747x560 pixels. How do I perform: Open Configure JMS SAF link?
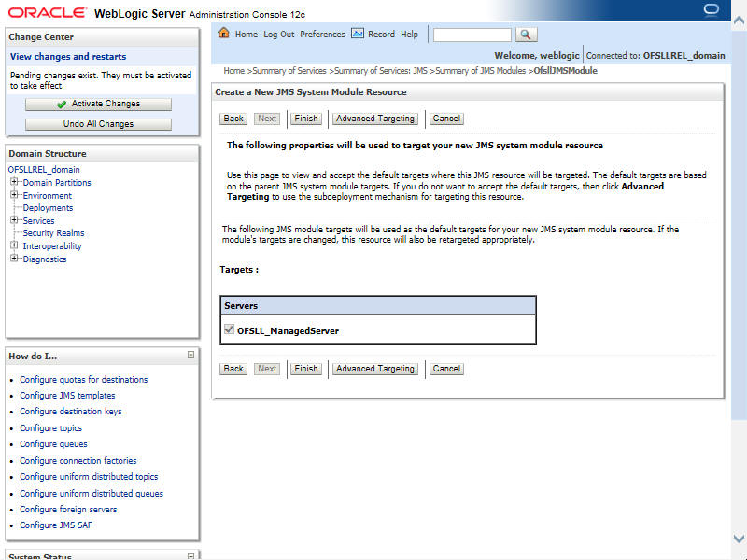(x=56, y=525)
